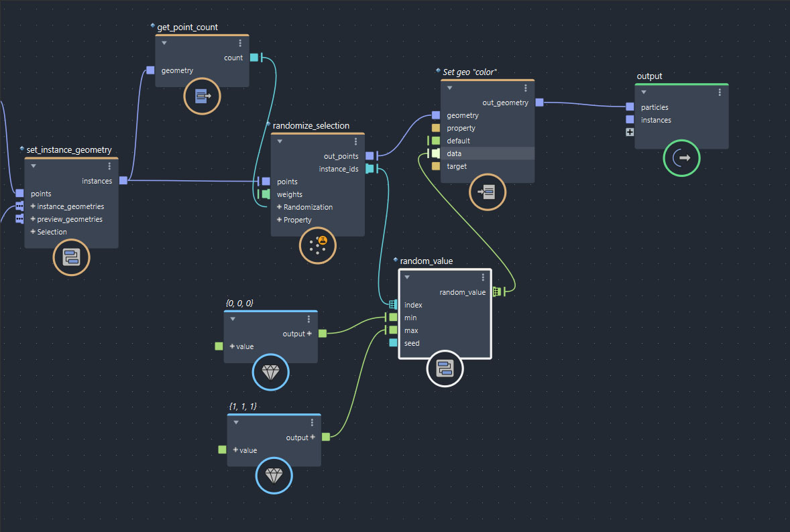Click the diamond icon on the {1, 1, 1} value node
Image resolution: width=790 pixels, height=532 pixels.
click(x=274, y=476)
